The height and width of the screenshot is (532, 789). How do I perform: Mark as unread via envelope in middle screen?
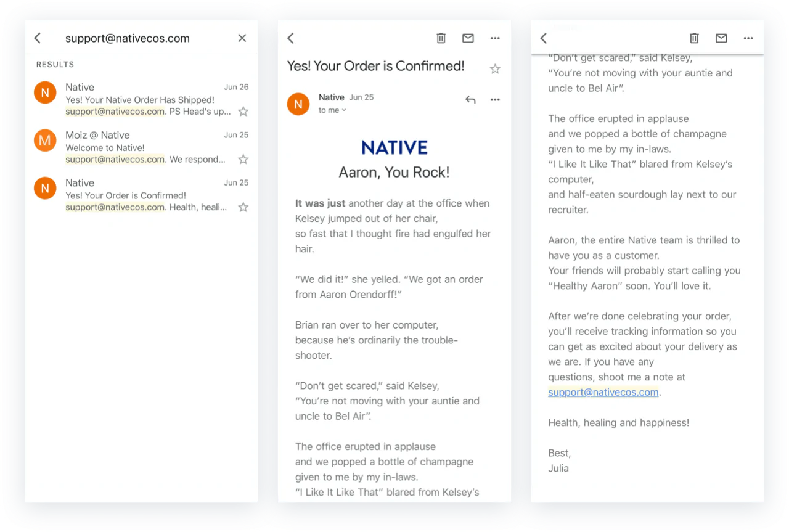[468, 38]
